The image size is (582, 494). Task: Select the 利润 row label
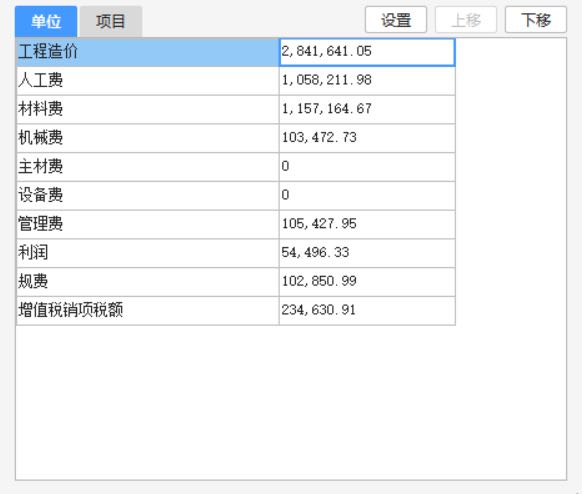pyautogui.click(x=147, y=253)
